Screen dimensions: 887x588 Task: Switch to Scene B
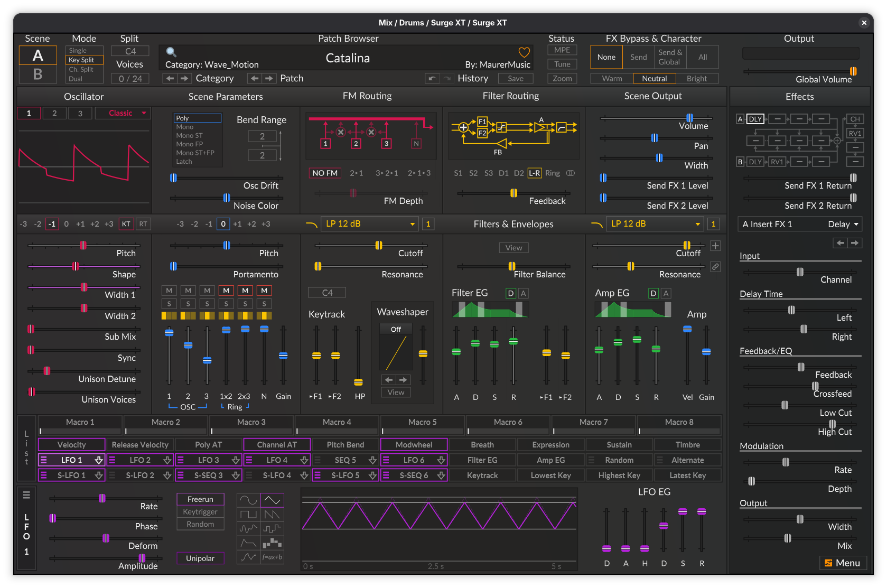point(38,74)
